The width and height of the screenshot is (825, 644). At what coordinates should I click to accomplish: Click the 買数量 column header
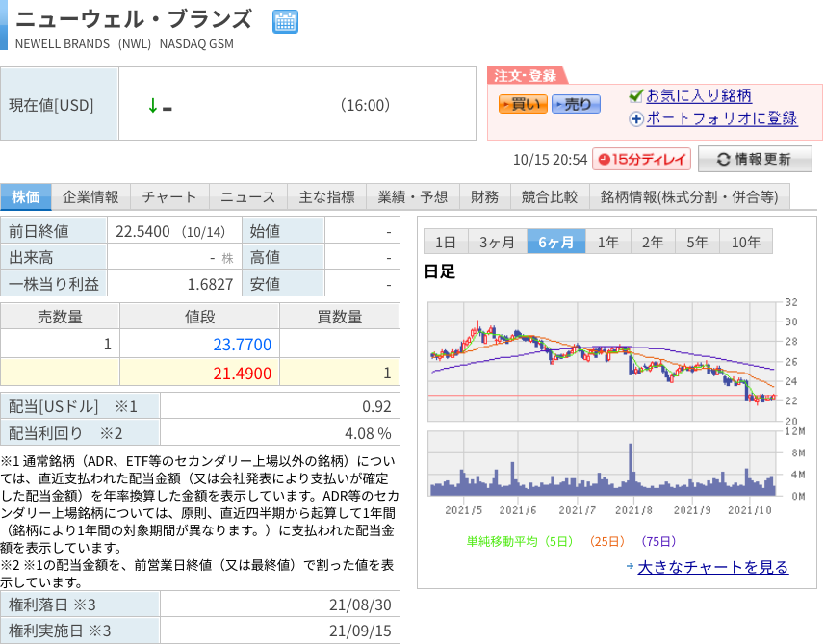[x=340, y=316]
